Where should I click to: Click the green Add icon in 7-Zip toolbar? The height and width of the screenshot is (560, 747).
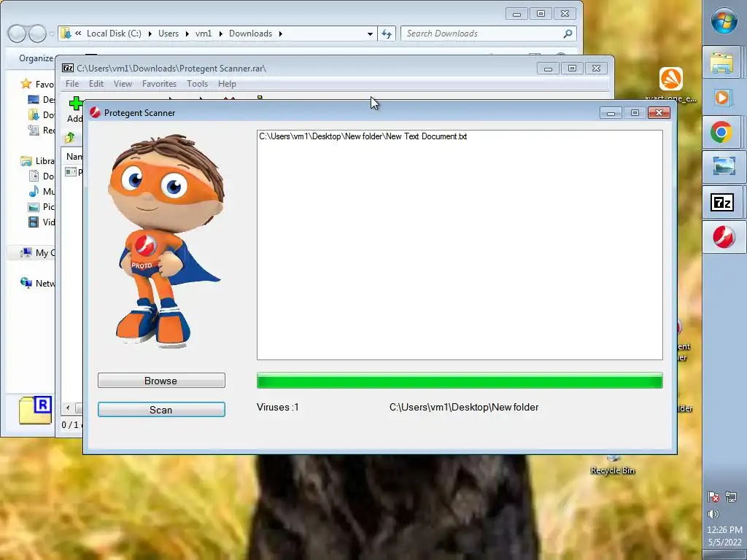coord(75,104)
